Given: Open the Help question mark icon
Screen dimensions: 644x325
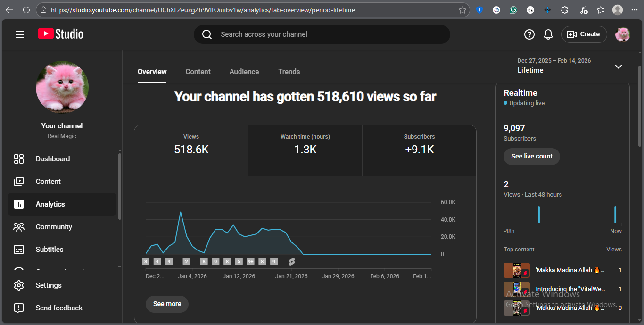Looking at the screenshot, I should [529, 34].
